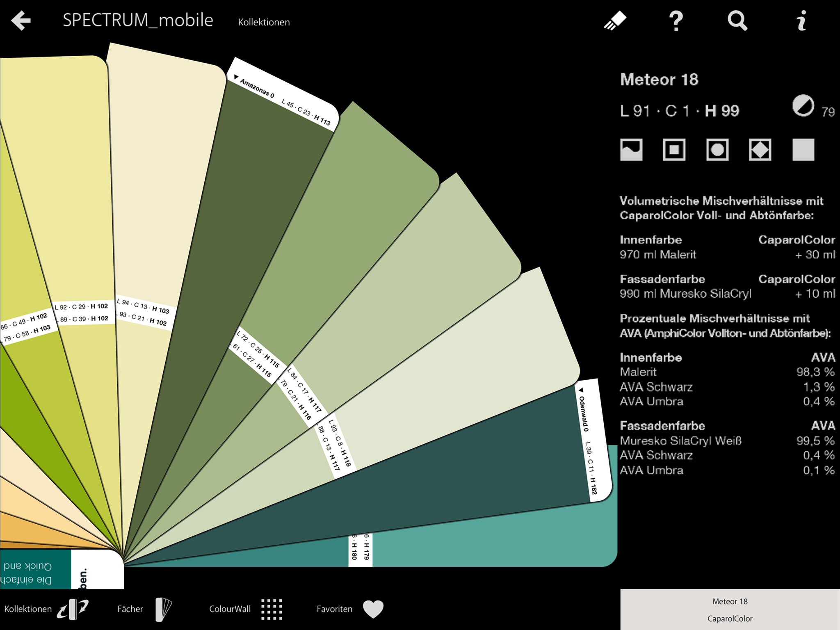Click the Meteor 18 colour name heading
The width and height of the screenshot is (840, 630).
click(659, 80)
